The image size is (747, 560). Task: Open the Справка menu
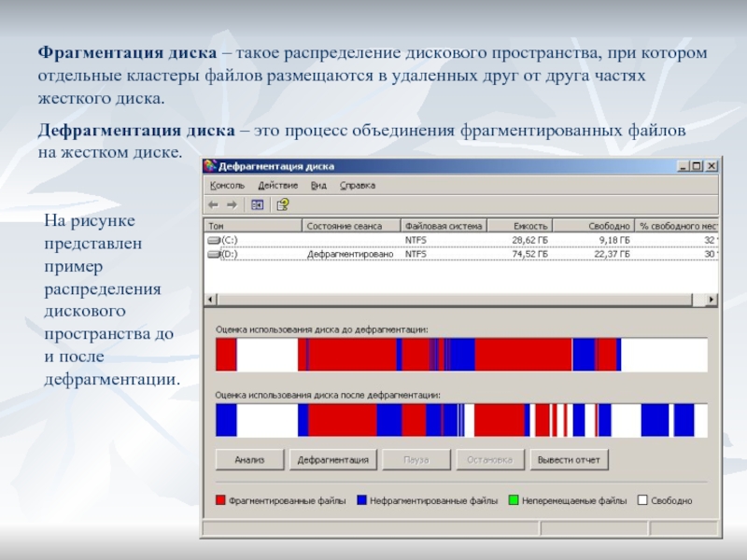358,185
